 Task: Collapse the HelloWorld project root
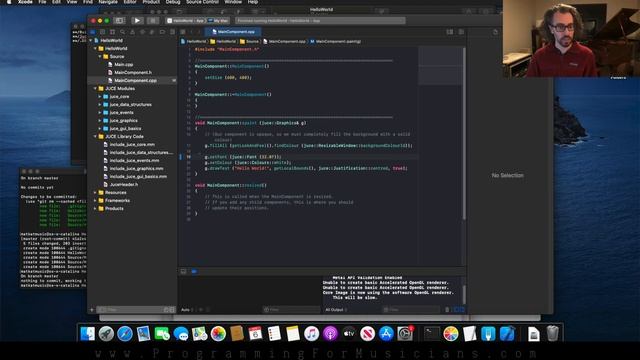(x=91, y=40)
